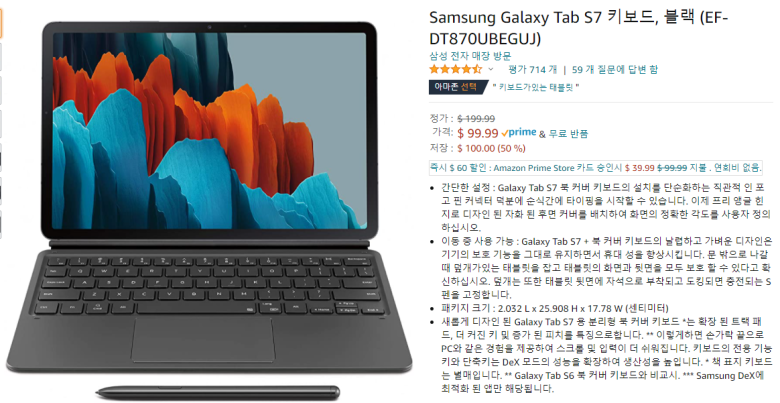Image resolution: width=780 pixels, height=403 pixels.
Task: Select the first highlighted thumbnail at left edge
Action: 1,23
